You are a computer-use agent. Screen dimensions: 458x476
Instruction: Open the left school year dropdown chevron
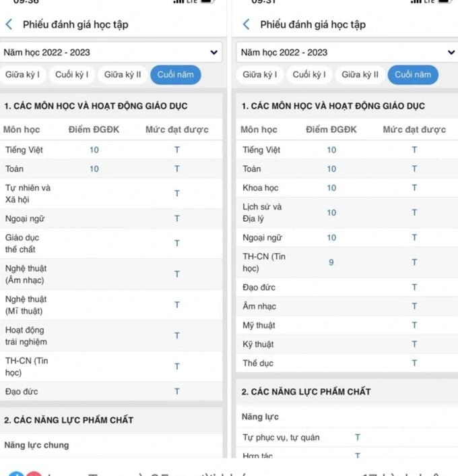pyautogui.click(x=214, y=52)
